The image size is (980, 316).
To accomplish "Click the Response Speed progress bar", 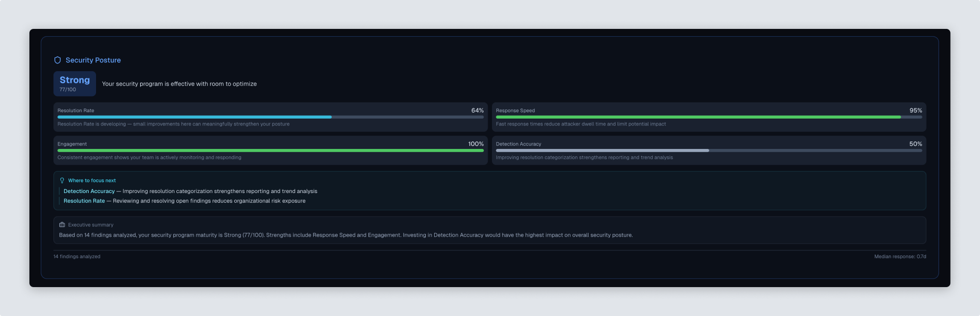I will tap(709, 117).
